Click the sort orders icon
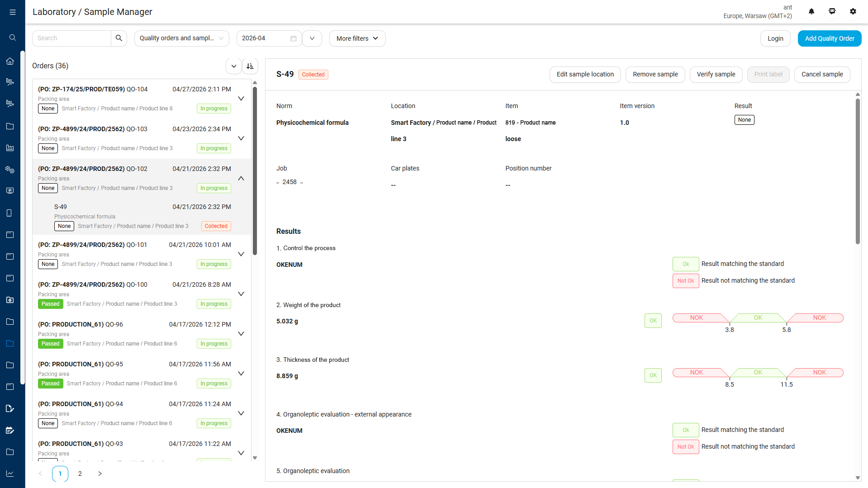The image size is (868, 488). [250, 66]
